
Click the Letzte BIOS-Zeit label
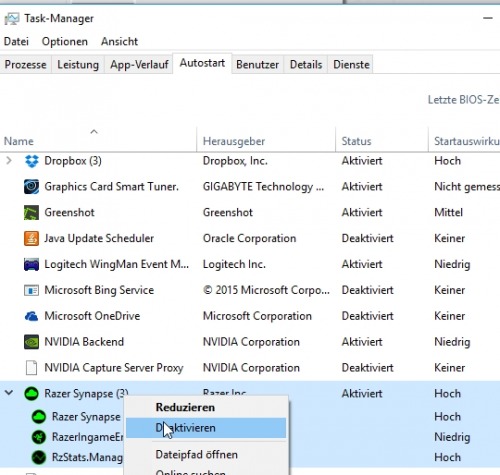pyautogui.click(x=464, y=100)
